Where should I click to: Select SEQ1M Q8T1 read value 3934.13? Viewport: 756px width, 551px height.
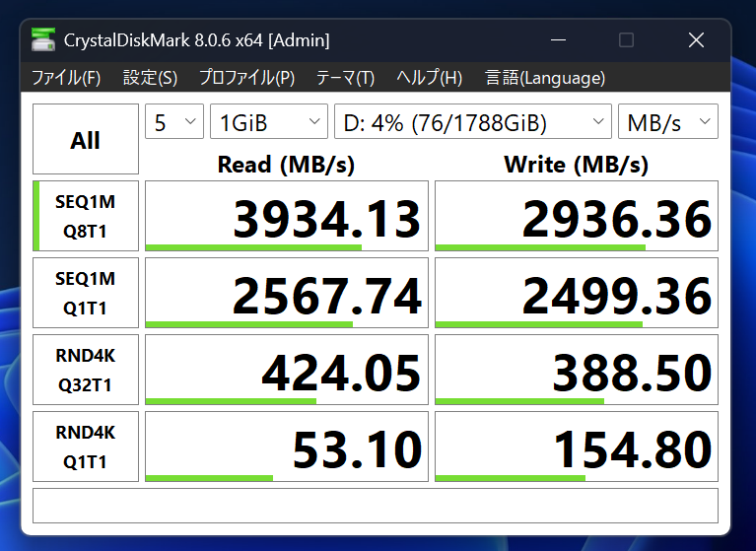coord(287,216)
